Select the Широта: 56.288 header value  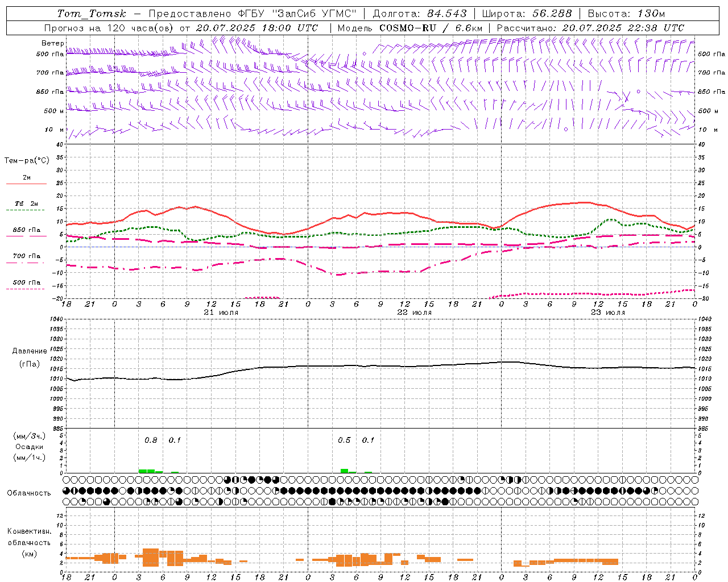(527, 14)
